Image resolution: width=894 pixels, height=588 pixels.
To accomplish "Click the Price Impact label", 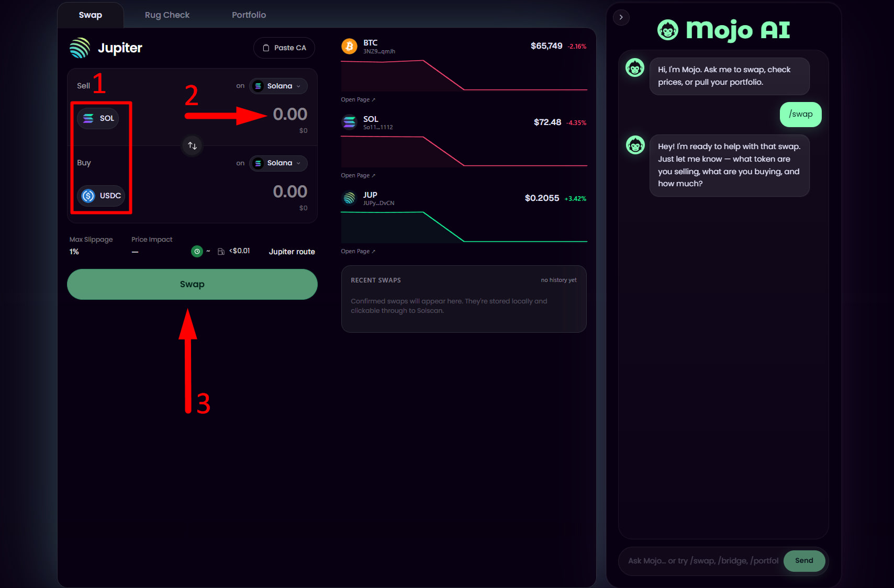I will [x=152, y=240].
